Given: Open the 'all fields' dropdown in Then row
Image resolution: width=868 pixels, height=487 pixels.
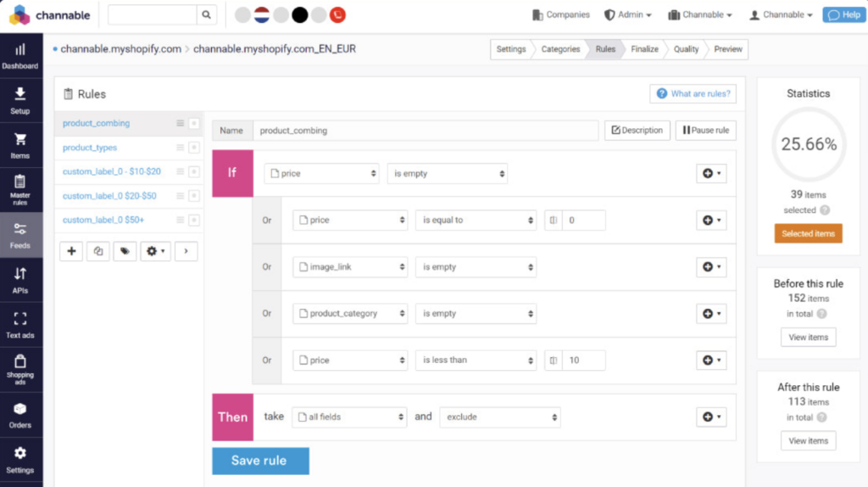Looking at the screenshot, I should pyautogui.click(x=349, y=417).
